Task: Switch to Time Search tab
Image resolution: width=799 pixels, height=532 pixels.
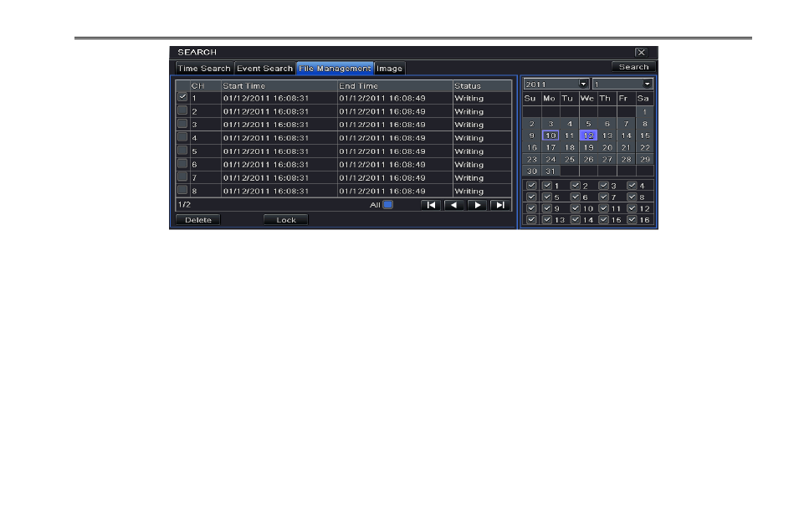Action: (204, 69)
